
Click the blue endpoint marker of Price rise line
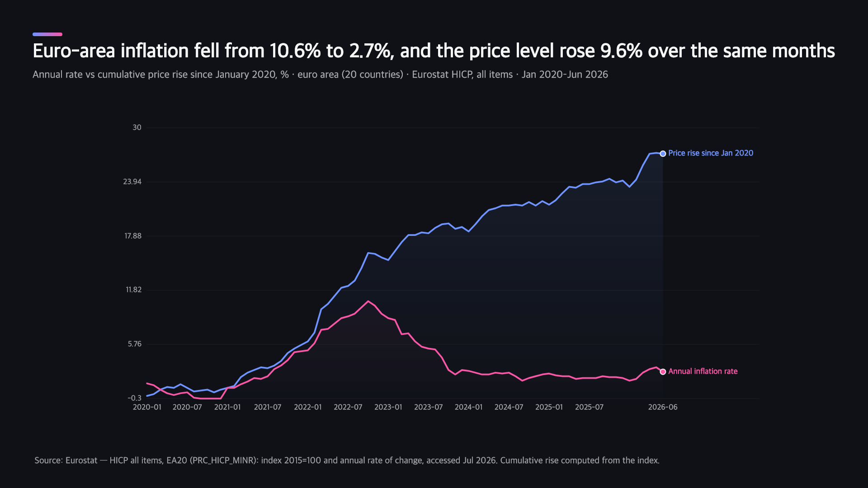point(663,154)
